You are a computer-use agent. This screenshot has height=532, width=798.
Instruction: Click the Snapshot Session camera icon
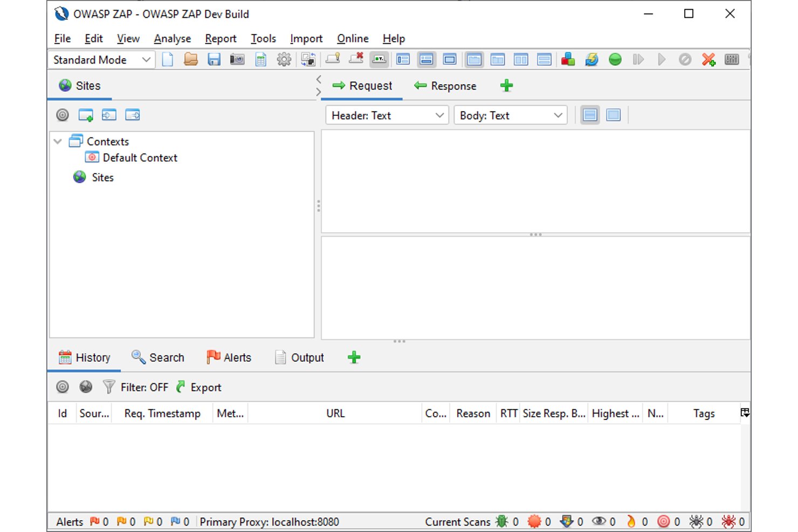point(237,59)
